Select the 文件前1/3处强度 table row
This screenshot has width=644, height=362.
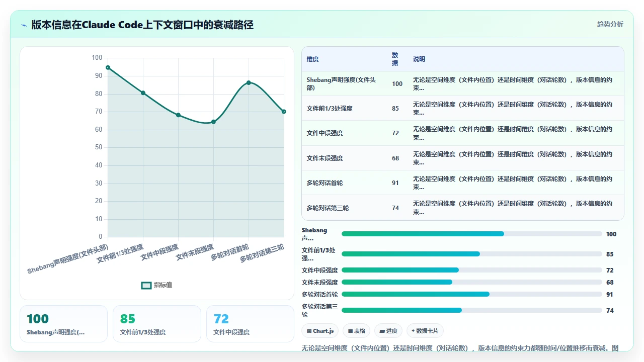463,108
